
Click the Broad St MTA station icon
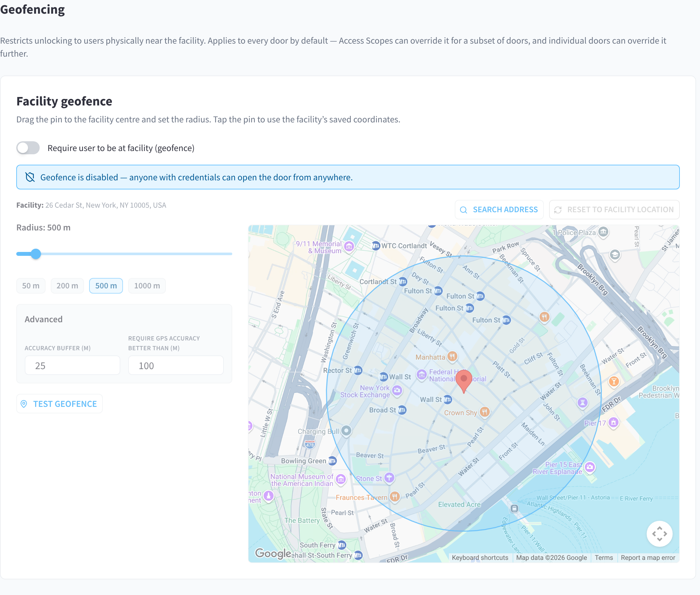tap(402, 410)
